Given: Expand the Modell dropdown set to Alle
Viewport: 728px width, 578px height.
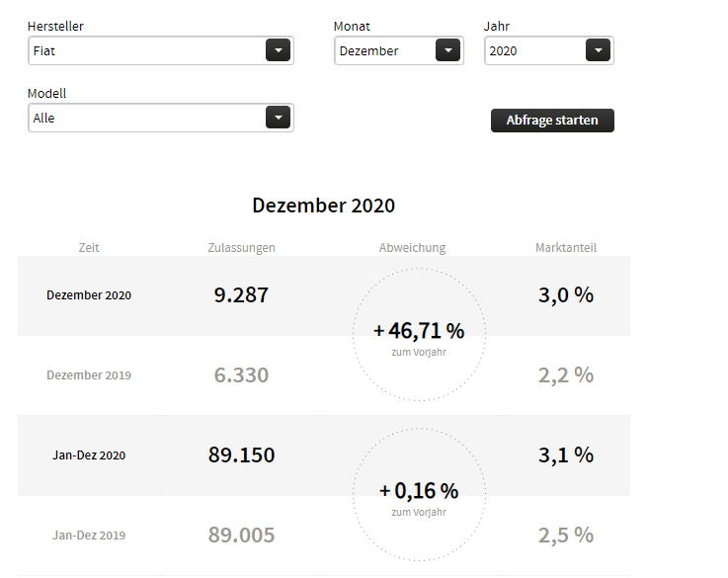Looking at the screenshot, I should pos(148,118).
